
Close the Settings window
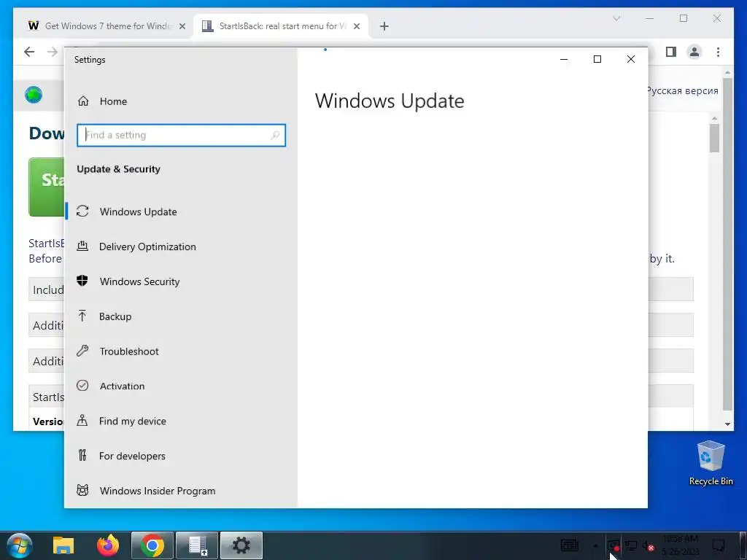point(631,59)
